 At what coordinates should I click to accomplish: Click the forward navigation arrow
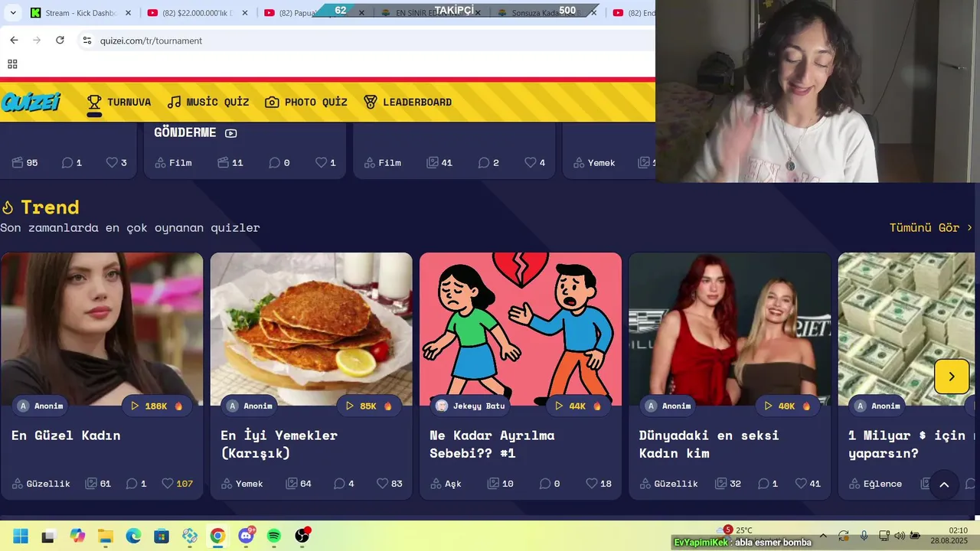pyautogui.click(x=37, y=41)
